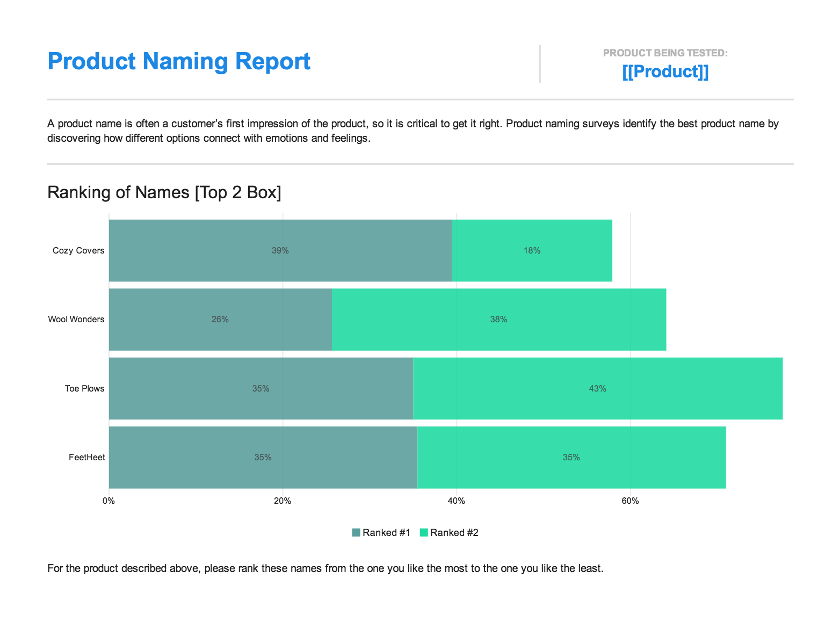The image size is (840, 623).
Task: Toggle the Ranked #1 legend label
Action: (x=386, y=533)
